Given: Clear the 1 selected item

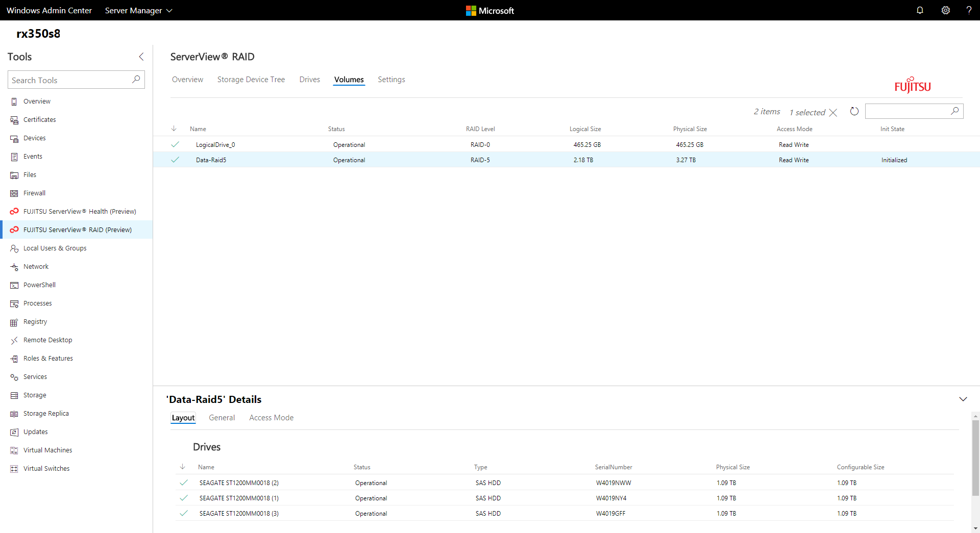Looking at the screenshot, I should coord(833,112).
